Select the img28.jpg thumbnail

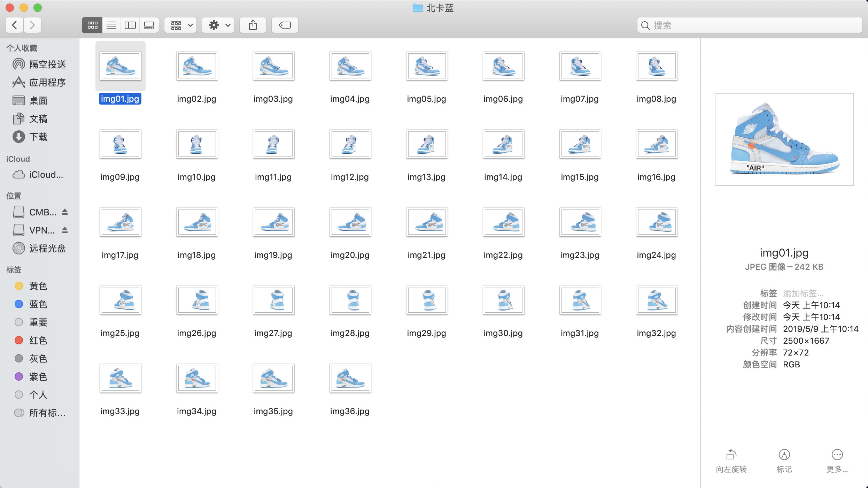pyautogui.click(x=350, y=300)
